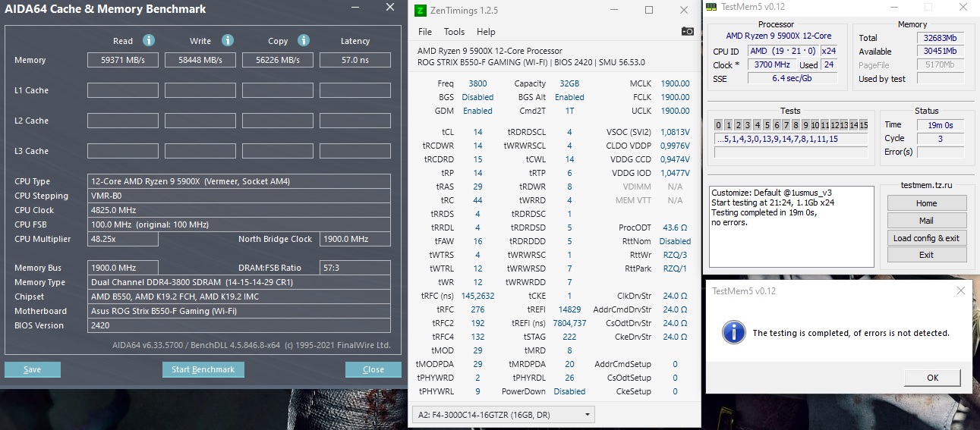980x430 pixels.
Task: Click the Home button in TestMem5
Action: (x=927, y=203)
